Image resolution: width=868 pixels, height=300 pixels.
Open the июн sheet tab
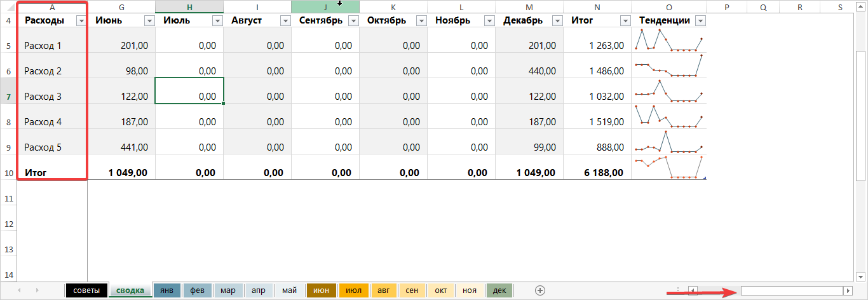click(322, 290)
